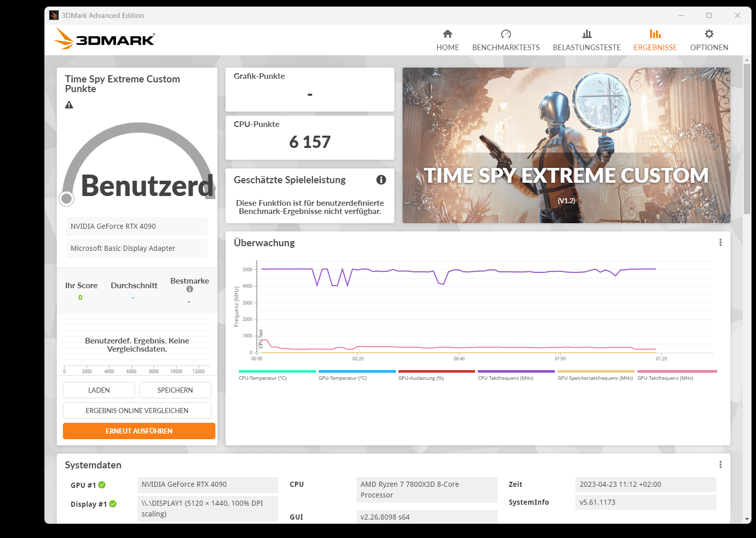Click AMD Ryzen 7 7800X3D CPU field
Screen dimensions: 756x538
(x=427, y=490)
